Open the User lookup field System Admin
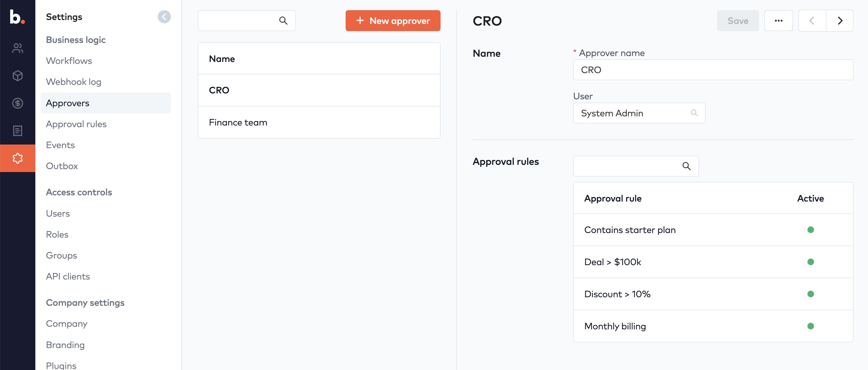The height and width of the screenshot is (370, 868). 639,113
